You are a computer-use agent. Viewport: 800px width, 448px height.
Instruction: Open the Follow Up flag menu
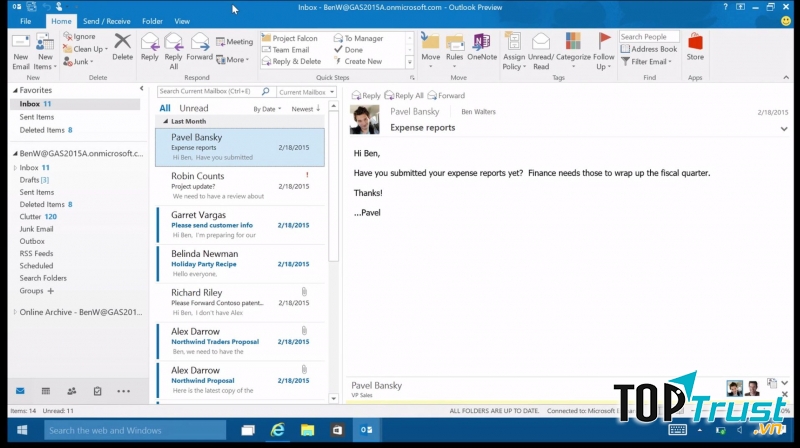click(x=604, y=51)
